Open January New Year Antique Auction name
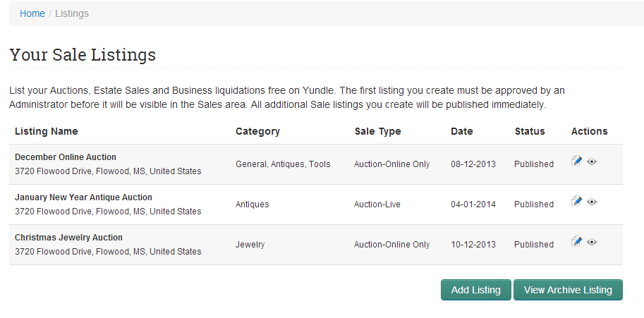 click(x=83, y=197)
